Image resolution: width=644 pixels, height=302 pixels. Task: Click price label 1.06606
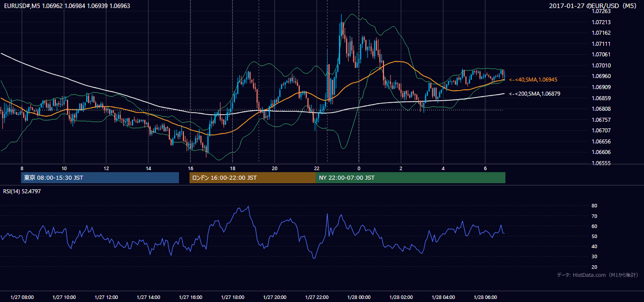(x=601, y=152)
